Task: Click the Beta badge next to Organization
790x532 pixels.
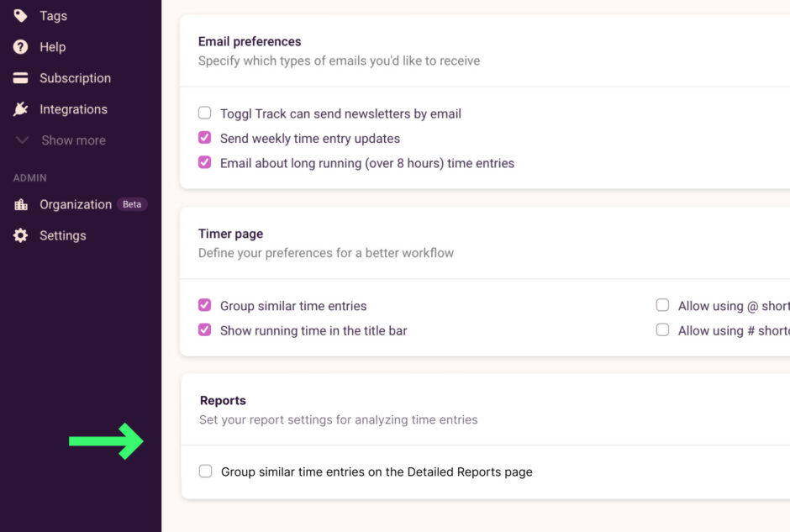Action: [x=132, y=203]
